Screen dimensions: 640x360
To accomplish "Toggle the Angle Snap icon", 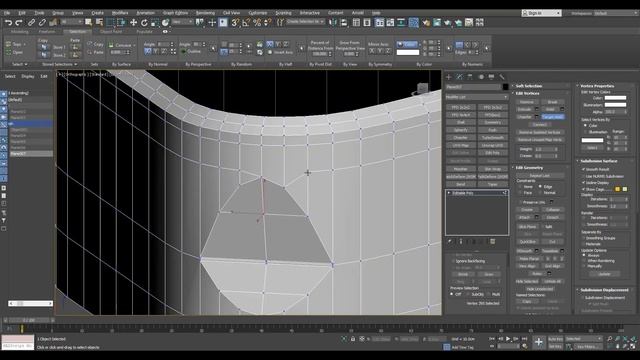I will pyautogui.click(x=246, y=23).
